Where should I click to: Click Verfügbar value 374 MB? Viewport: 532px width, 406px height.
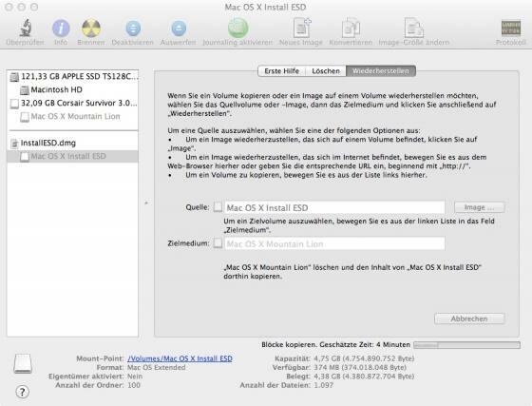(360, 367)
